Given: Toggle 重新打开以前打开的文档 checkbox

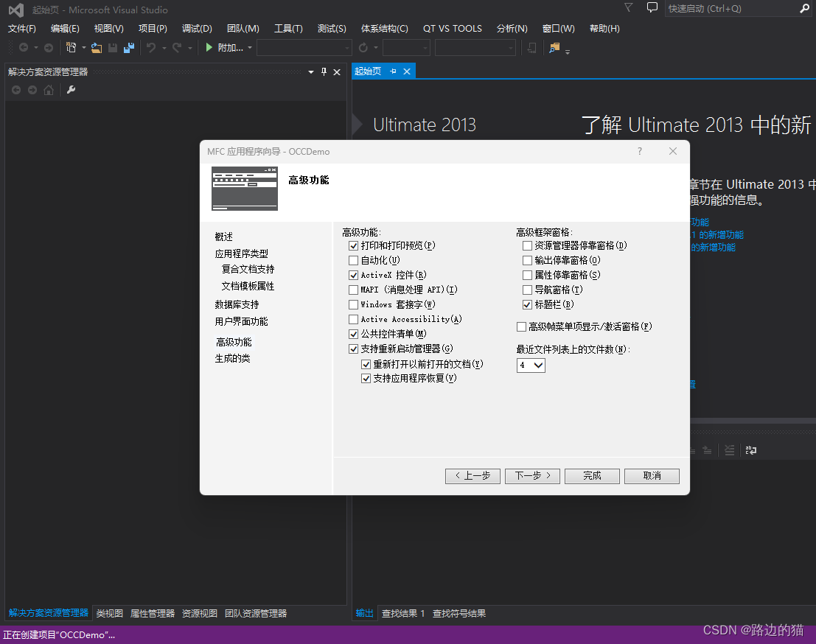Looking at the screenshot, I should [366, 364].
